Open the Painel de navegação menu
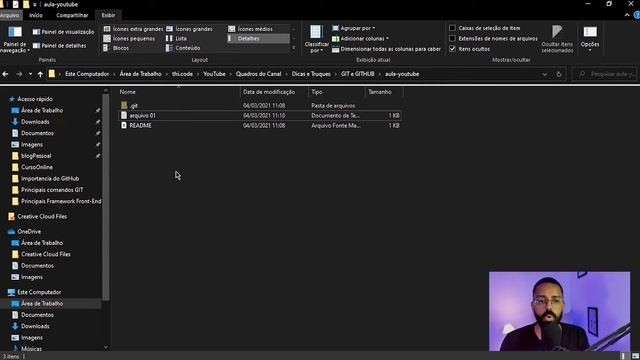The image size is (640, 360). 15,40
